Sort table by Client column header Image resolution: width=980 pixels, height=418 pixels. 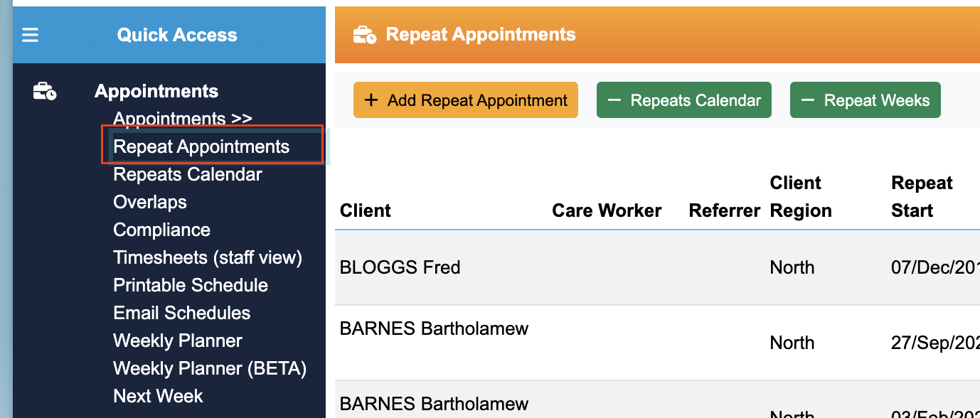pos(366,210)
